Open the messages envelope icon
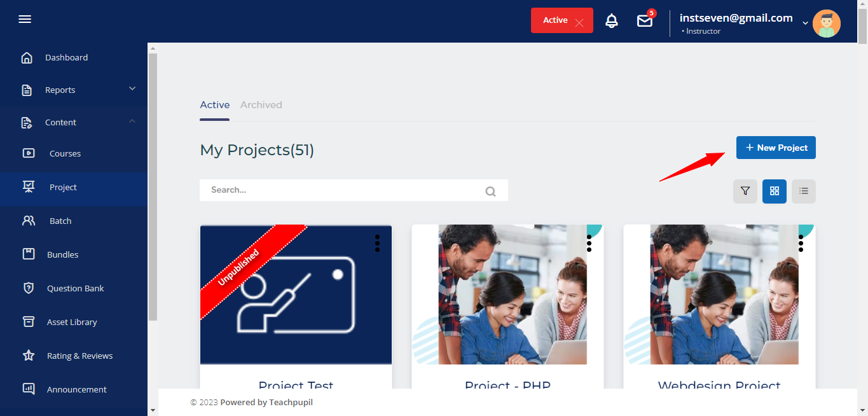The image size is (868, 416). 645,21
